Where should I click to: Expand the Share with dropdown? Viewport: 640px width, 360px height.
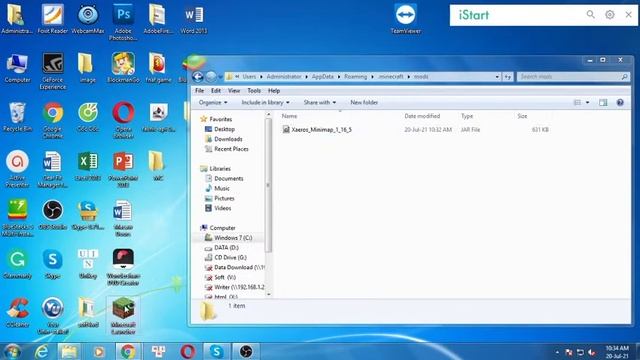pos(320,102)
